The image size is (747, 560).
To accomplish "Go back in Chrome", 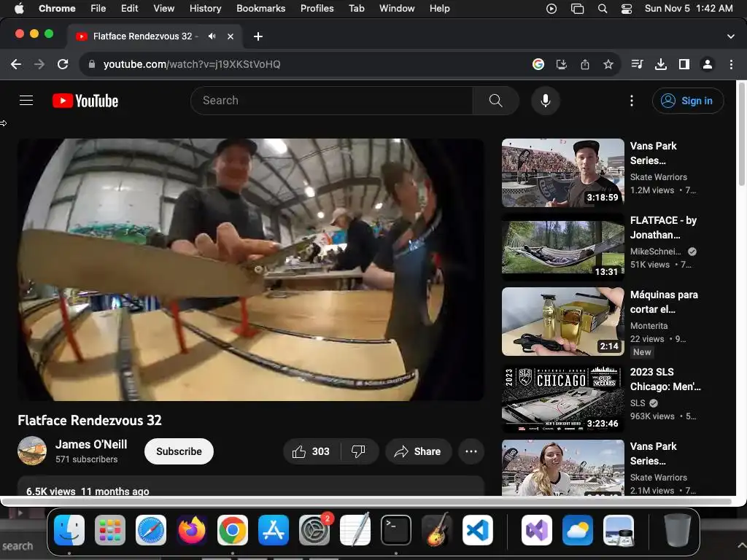I will pyautogui.click(x=16, y=64).
